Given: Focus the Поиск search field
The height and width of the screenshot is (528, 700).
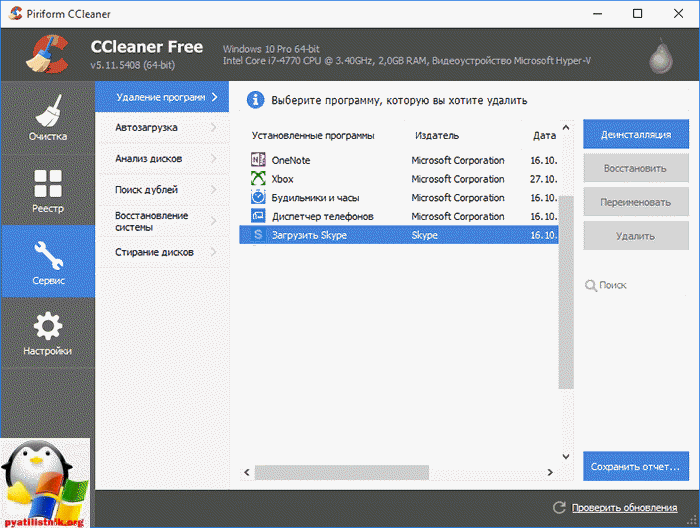Looking at the screenshot, I should tap(636, 285).
